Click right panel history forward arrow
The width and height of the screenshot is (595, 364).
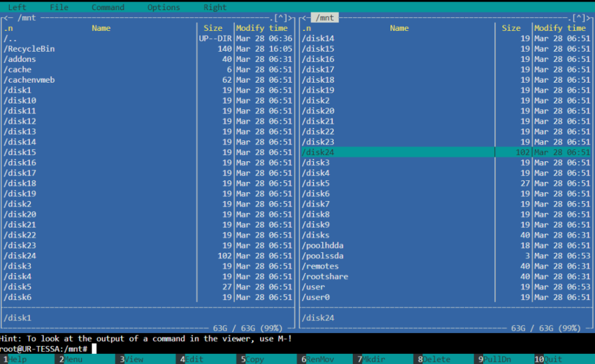[x=588, y=18]
